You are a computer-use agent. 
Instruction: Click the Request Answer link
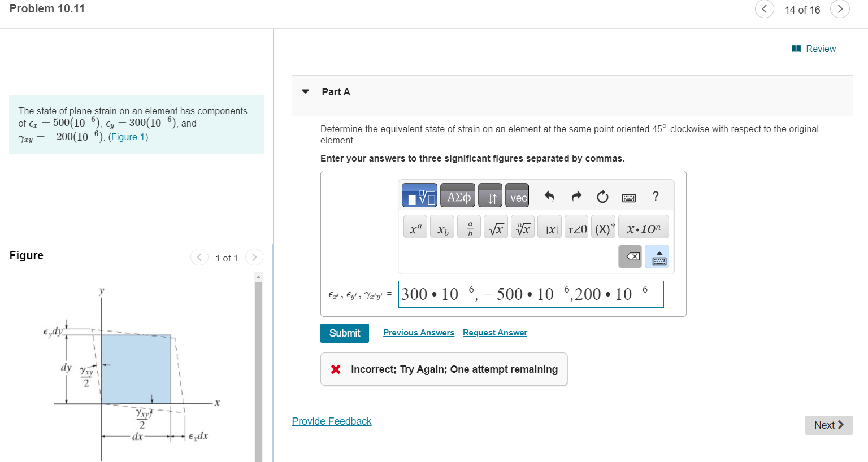495,333
